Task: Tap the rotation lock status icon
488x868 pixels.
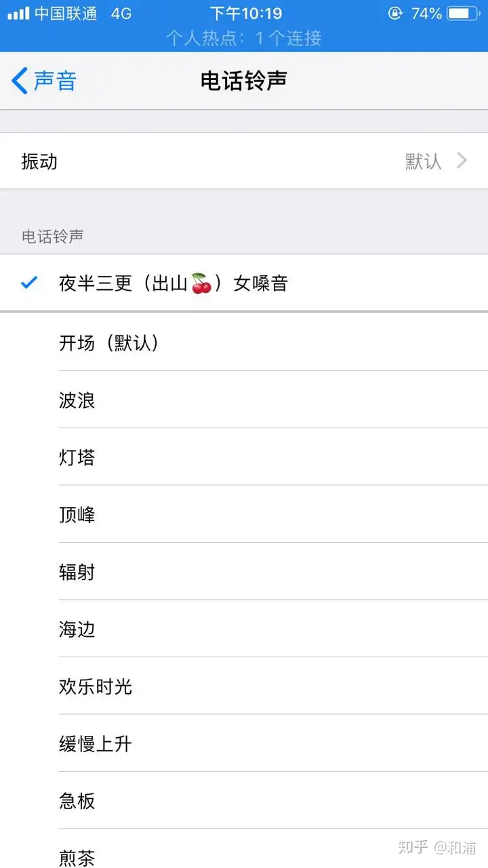Action: 395,14
